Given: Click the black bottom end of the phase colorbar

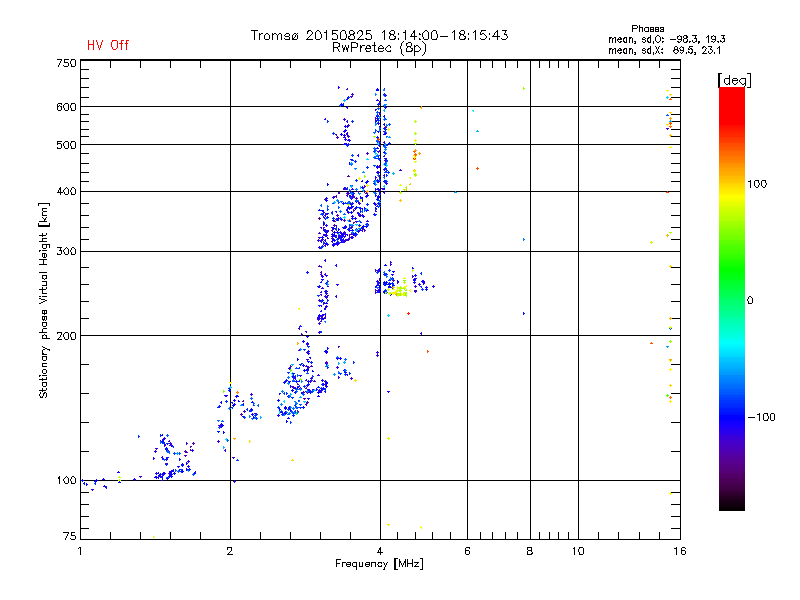Looking at the screenshot, I should pos(732,505).
